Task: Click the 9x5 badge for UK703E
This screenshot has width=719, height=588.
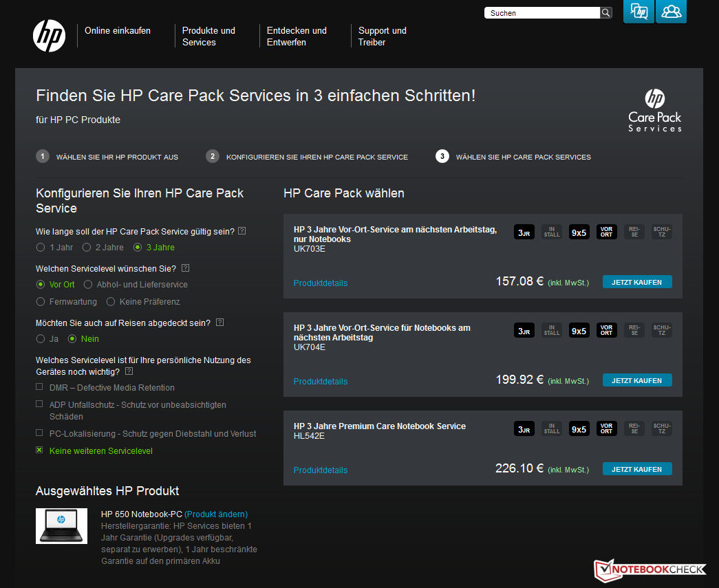Action: 579,232
